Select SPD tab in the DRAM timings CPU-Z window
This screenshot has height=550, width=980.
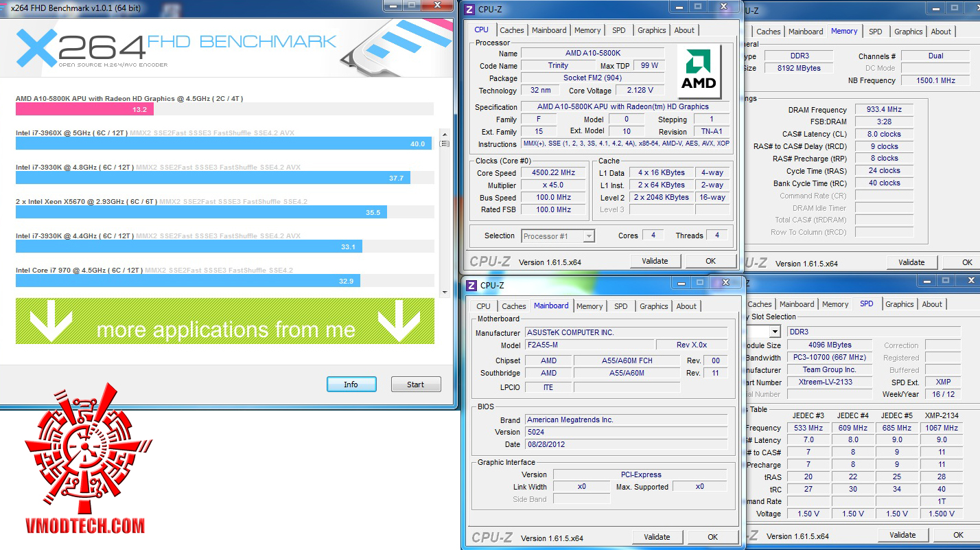pyautogui.click(x=876, y=32)
